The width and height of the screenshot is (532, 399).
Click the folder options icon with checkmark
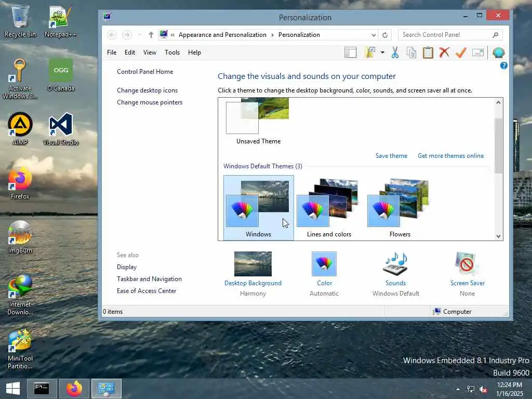tap(369, 52)
